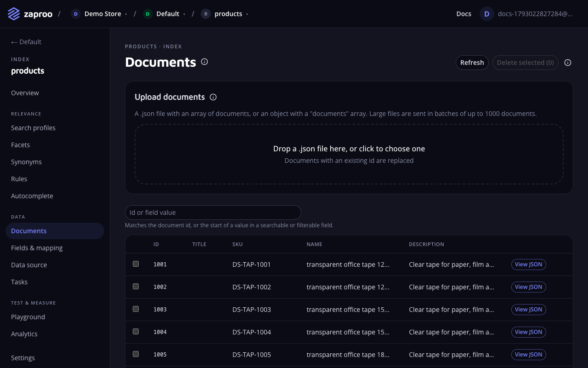Open the user account avatar

[487, 14]
